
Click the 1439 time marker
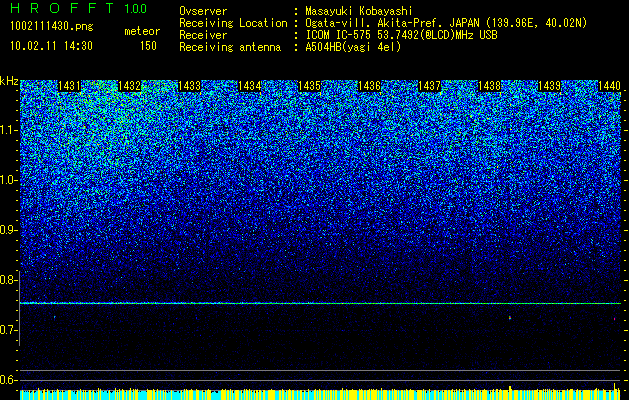pos(549,86)
